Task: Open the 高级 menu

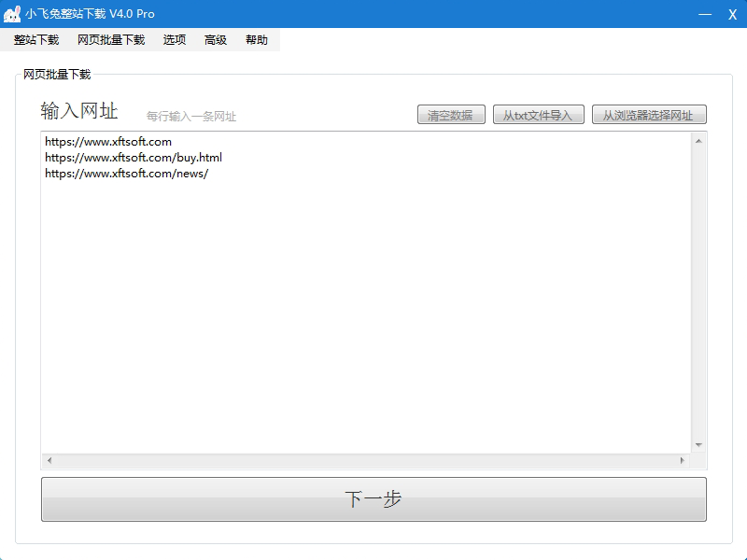Action: (x=216, y=40)
